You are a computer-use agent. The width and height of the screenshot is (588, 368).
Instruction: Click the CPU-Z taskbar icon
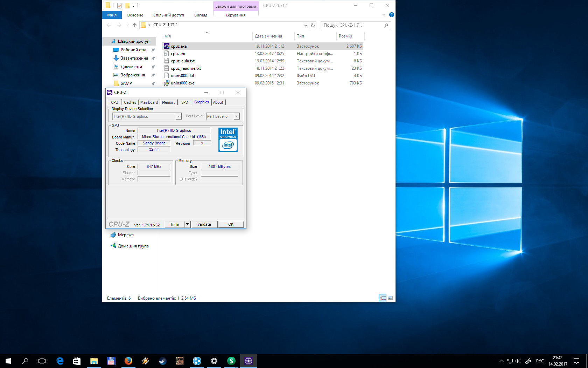[x=248, y=361]
